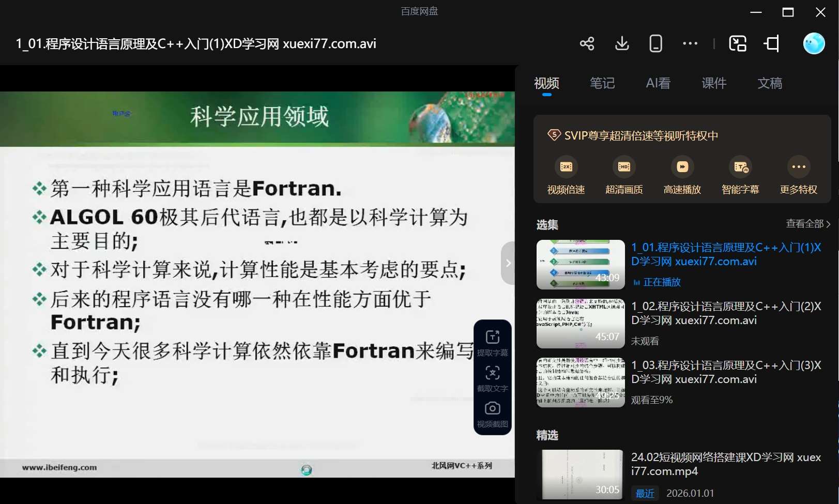Switch to the AI看 tab
839x504 pixels.
click(658, 83)
